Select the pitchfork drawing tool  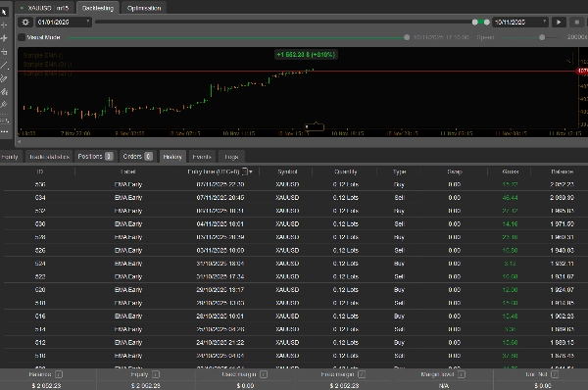pyautogui.click(x=4, y=91)
